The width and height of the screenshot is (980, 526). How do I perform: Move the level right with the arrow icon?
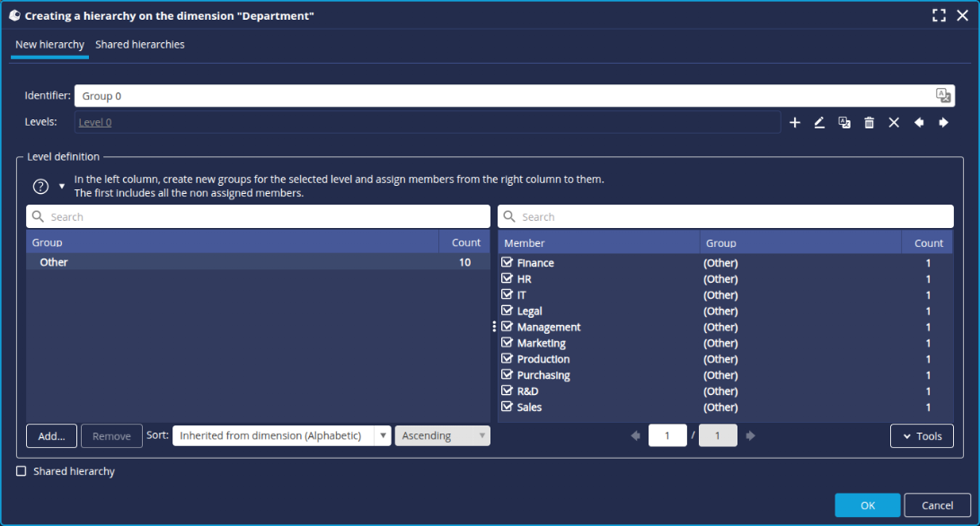coord(943,123)
